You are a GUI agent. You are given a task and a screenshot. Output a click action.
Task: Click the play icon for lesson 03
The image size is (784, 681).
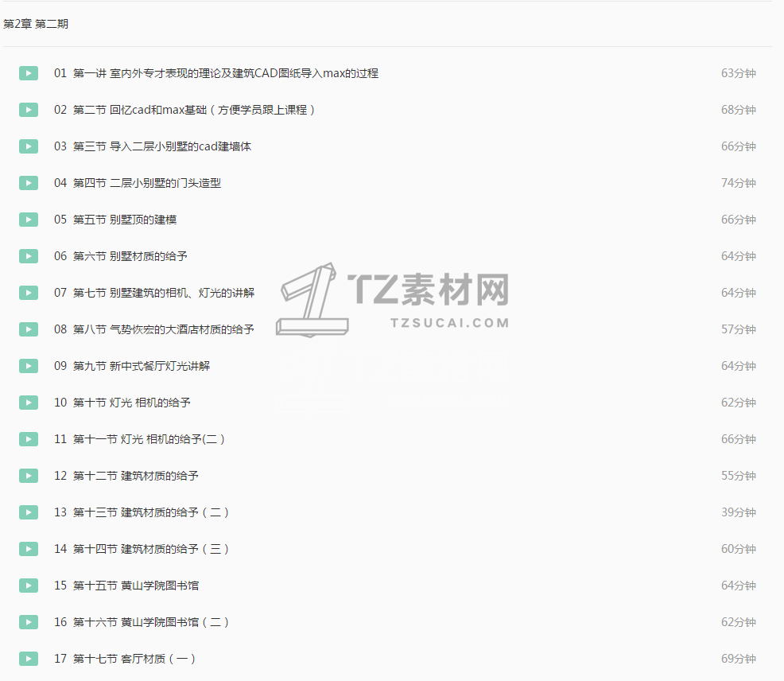point(29,146)
